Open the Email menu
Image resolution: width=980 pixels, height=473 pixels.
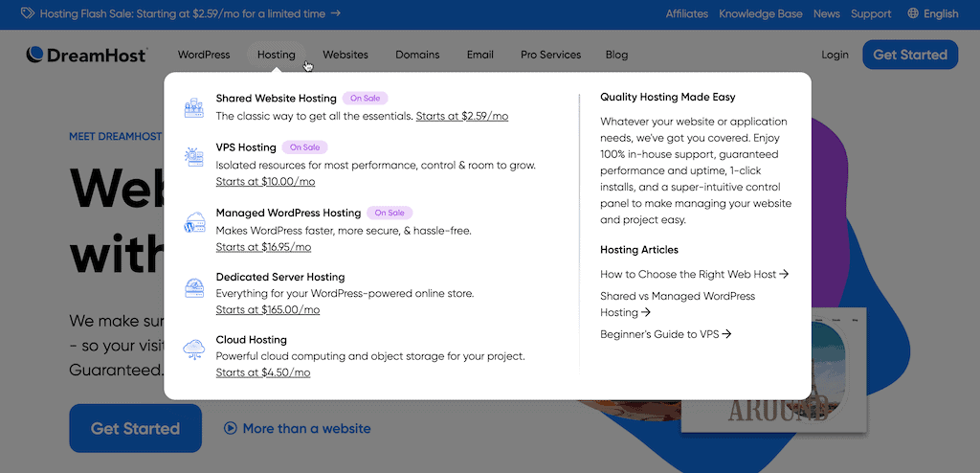pyautogui.click(x=480, y=56)
